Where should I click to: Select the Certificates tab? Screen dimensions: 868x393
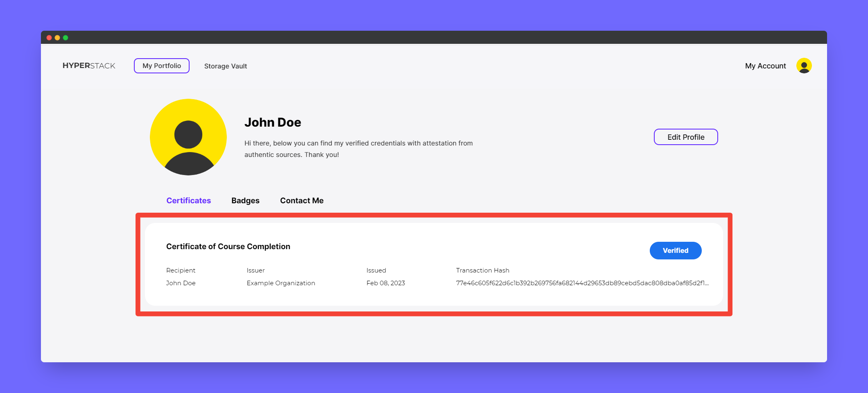coord(188,200)
